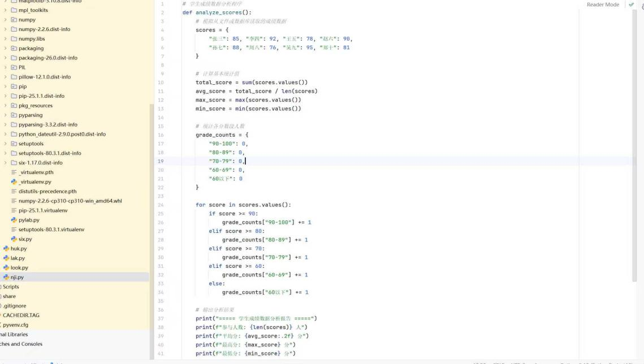Open lak.py from the project tree
The height and width of the screenshot is (364, 644).
pos(18,258)
